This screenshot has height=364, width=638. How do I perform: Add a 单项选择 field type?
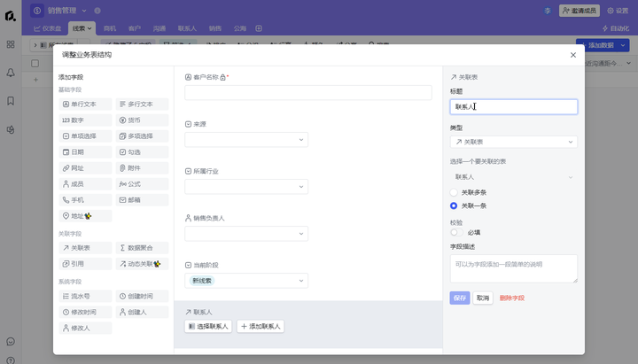pos(85,136)
